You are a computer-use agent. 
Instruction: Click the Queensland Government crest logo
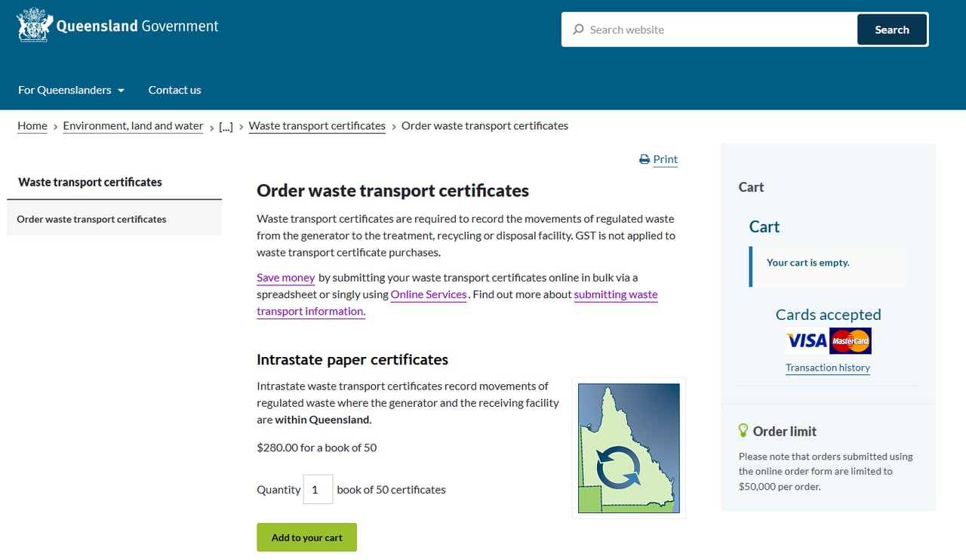35,25
